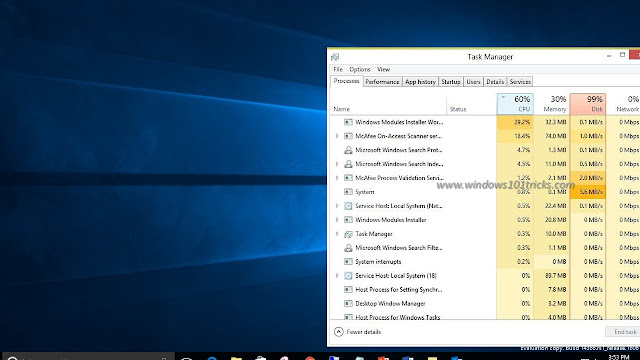The image size is (640, 360).
Task: Switch to the Details tab
Action: click(x=495, y=82)
